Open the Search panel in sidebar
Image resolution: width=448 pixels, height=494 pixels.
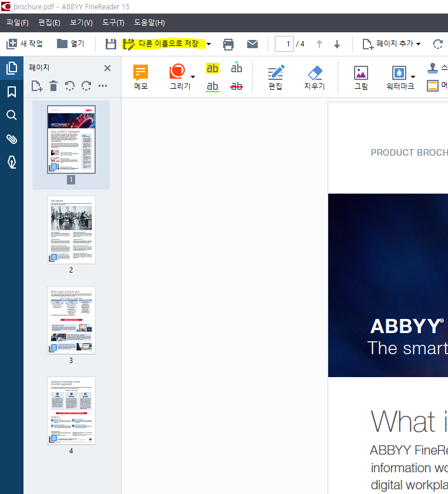(x=12, y=115)
